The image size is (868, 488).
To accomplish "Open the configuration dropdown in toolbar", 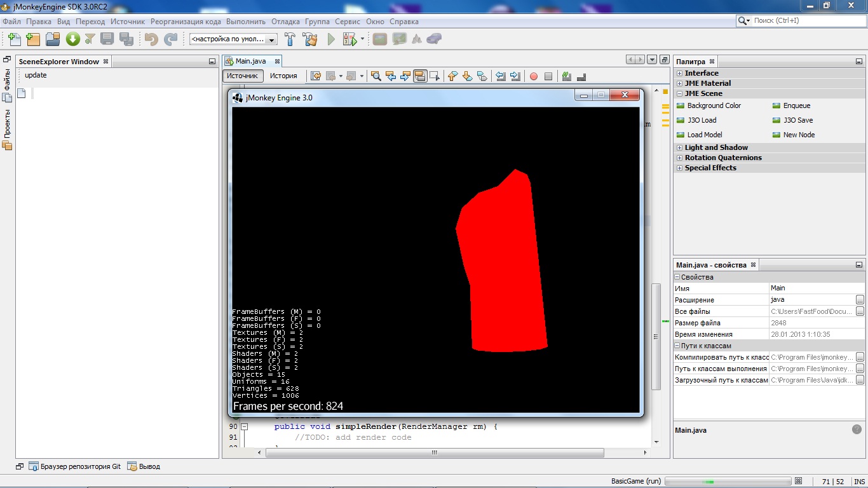I will [x=234, y=39].
